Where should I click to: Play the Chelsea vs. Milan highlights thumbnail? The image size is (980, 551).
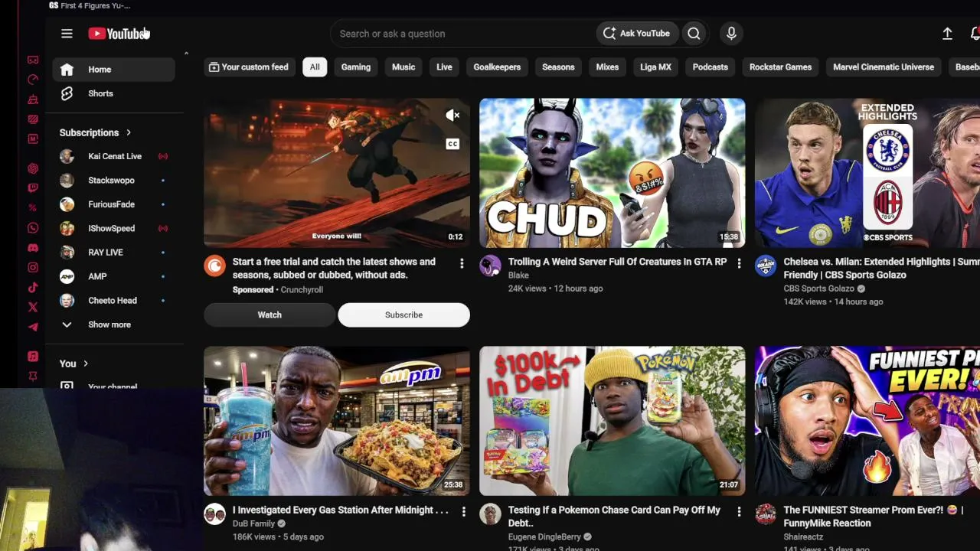(x=867, y=173)
